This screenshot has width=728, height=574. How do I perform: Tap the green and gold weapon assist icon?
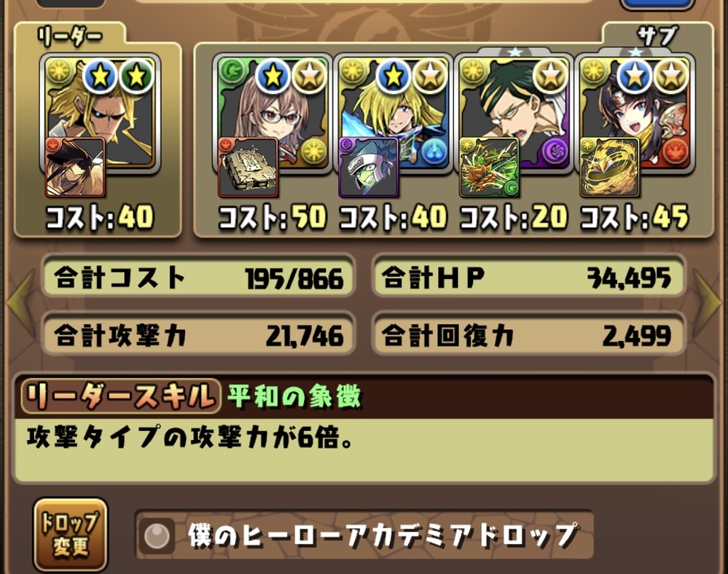[x=490, y=168]
